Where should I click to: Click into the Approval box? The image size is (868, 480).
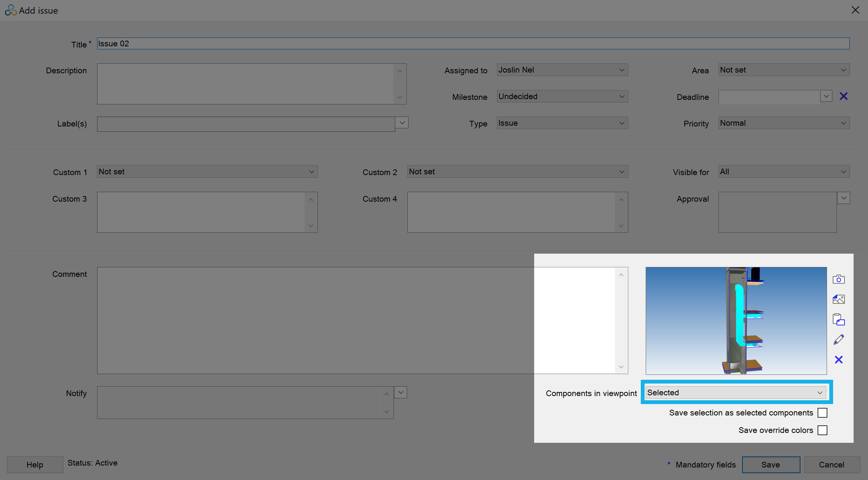(x=777, y=212)
